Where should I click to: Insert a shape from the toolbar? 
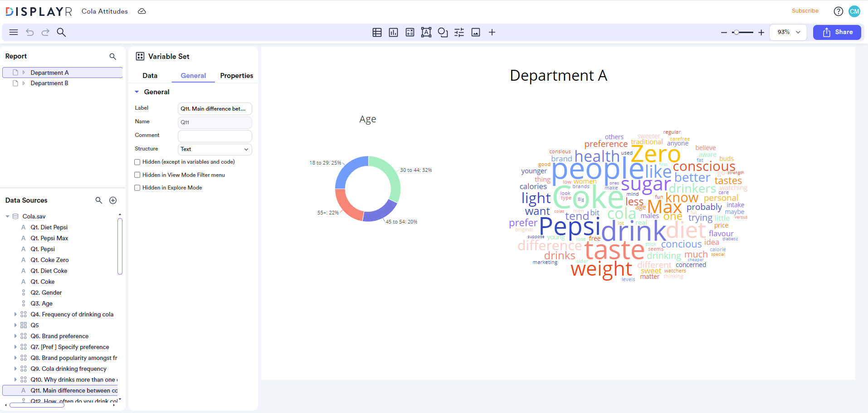click(443, 32)
